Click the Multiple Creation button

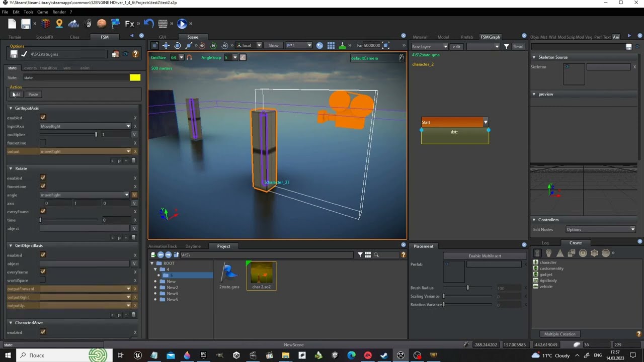(x=559, y=334)
